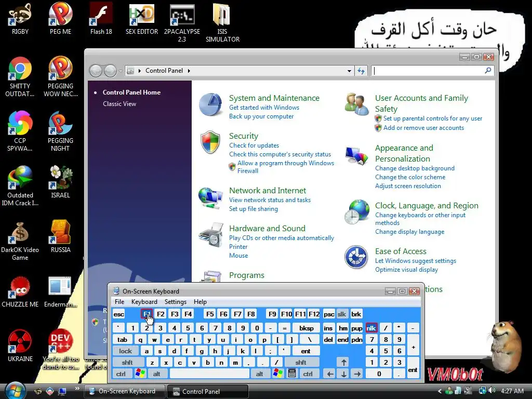The image size is (532, 399).
Task: Click the bksp key on the keyboard
Action: point(307,328)
